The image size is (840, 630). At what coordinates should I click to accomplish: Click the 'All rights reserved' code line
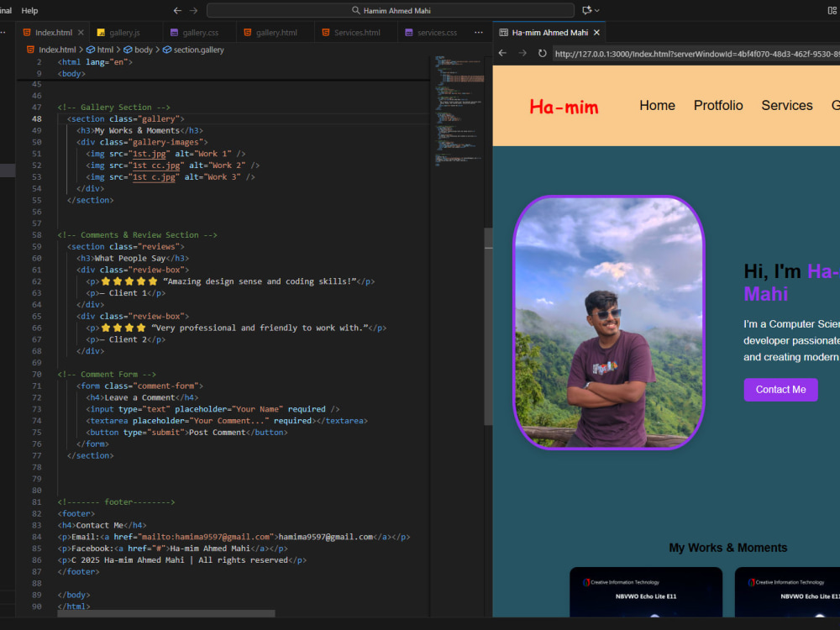[181, 560]
